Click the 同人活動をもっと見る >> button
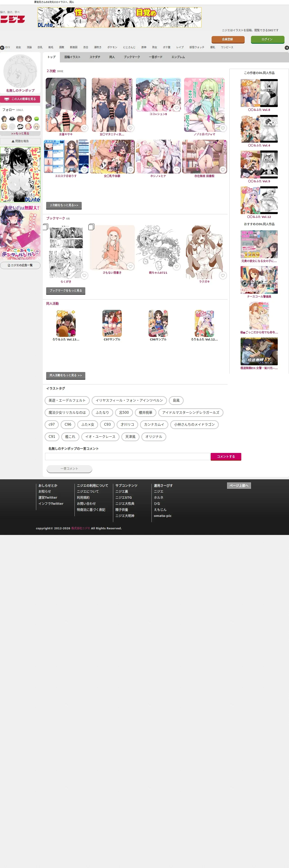 [x=65, y=375]
